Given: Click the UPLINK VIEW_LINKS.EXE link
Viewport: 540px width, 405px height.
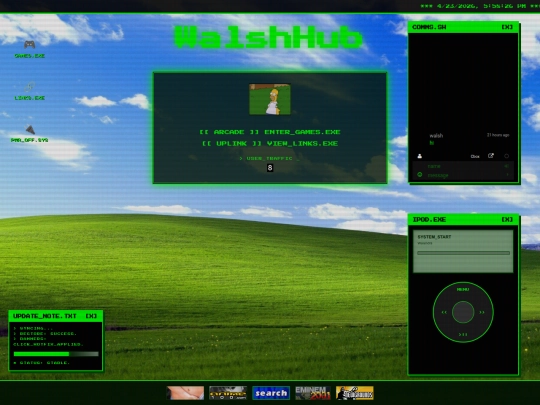Looking at the screenshot, I should tap(270, 143).
